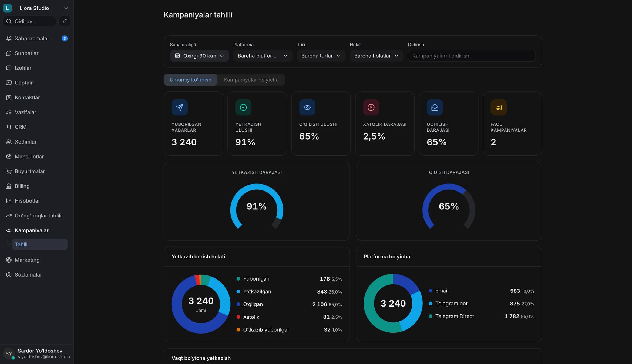Click the s.yoldoshev@liora.studio email text
632x364 pixels.
[44, 357]
